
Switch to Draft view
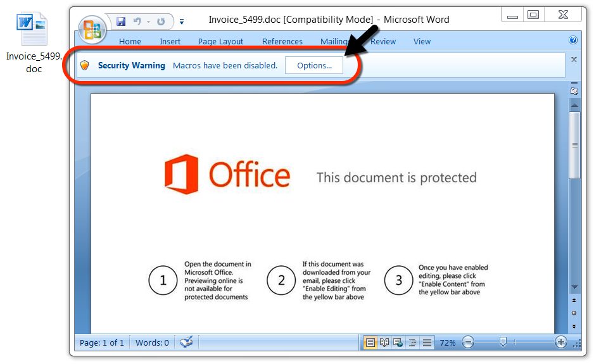427,342
